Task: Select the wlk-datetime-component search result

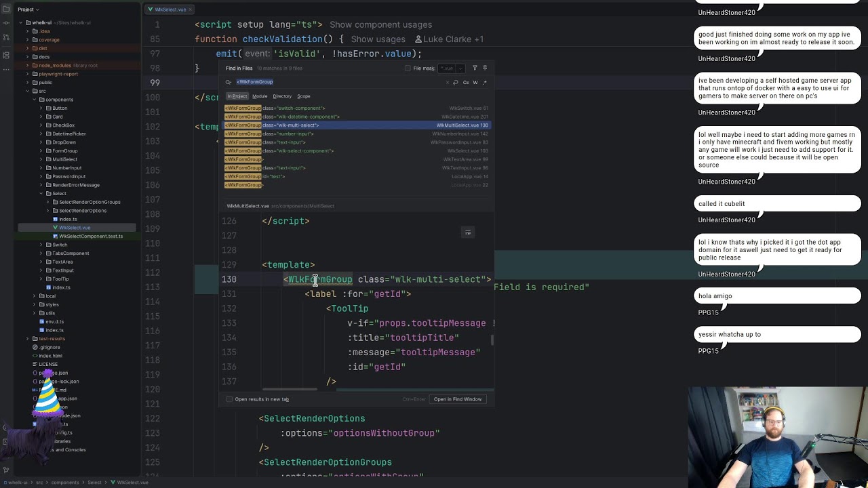Action: click(x=357, y=117)
